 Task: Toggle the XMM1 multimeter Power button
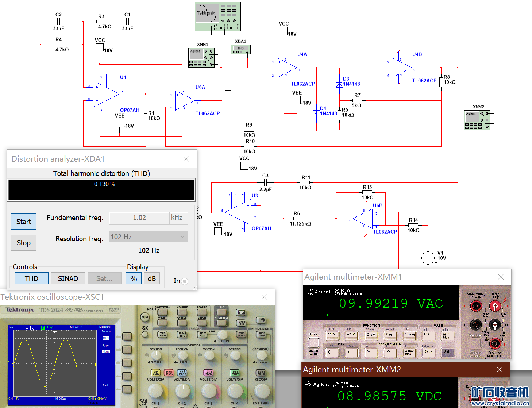(314, 343)
